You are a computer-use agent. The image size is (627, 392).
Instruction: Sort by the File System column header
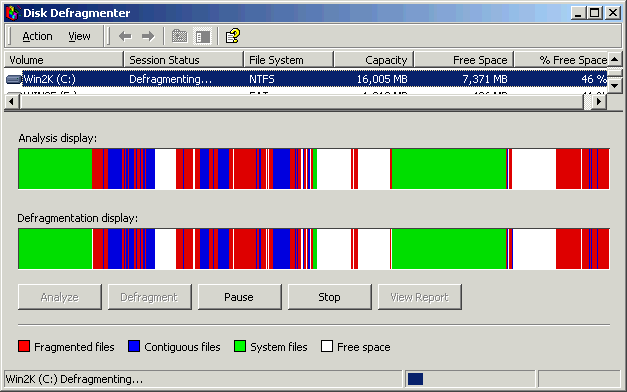click(x=288, y=60)
